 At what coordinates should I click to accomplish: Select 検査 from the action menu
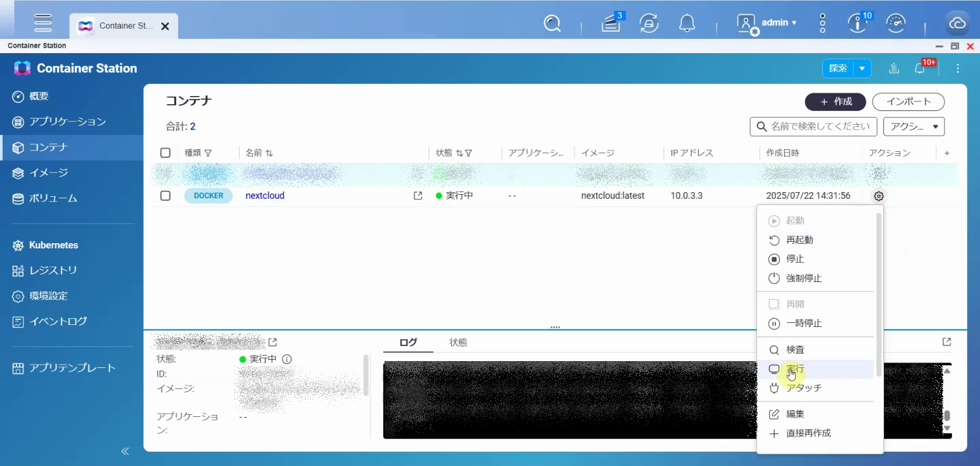tap(816, 349)
